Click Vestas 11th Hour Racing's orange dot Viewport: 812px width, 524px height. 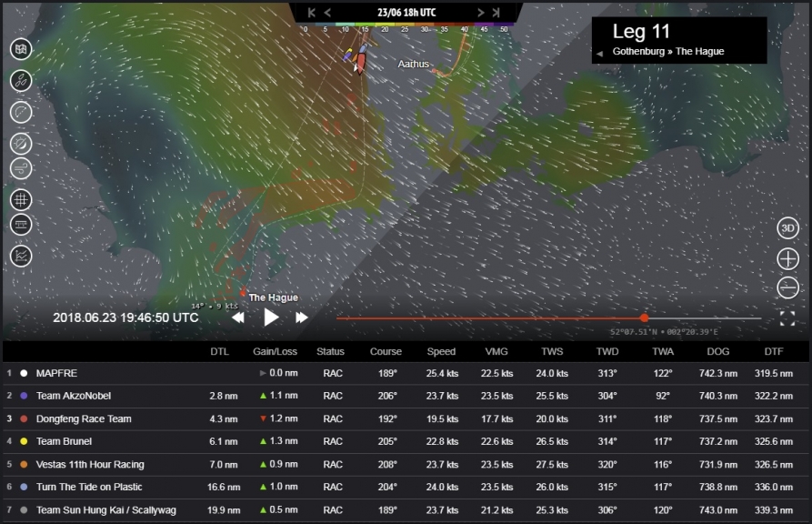click(24, 464)
